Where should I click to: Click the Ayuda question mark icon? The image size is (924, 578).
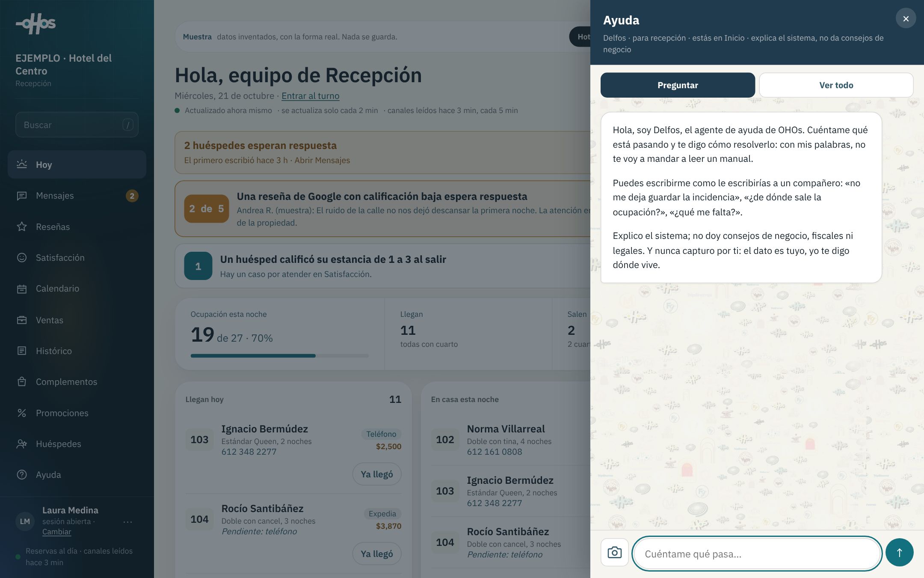coord(22,474)
